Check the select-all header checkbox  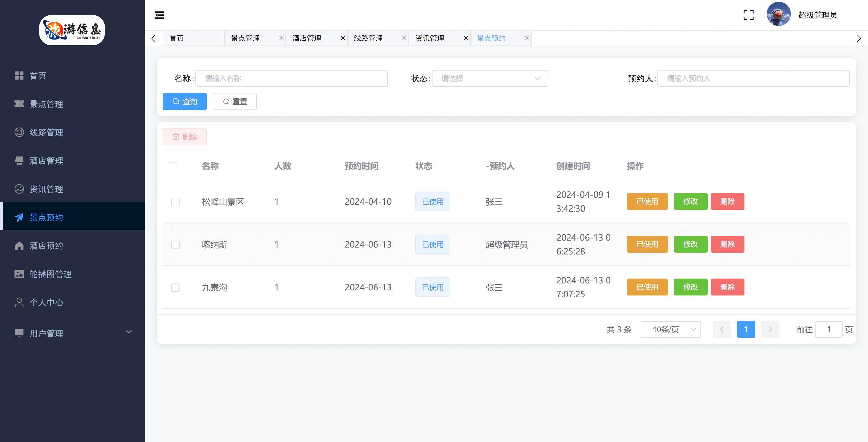tap(173, 166)
